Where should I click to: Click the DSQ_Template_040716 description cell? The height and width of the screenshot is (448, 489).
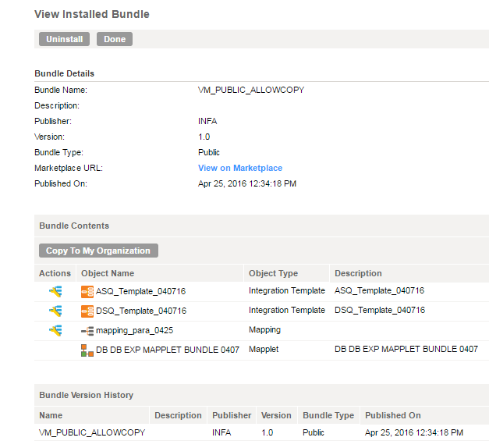(380, 310)
